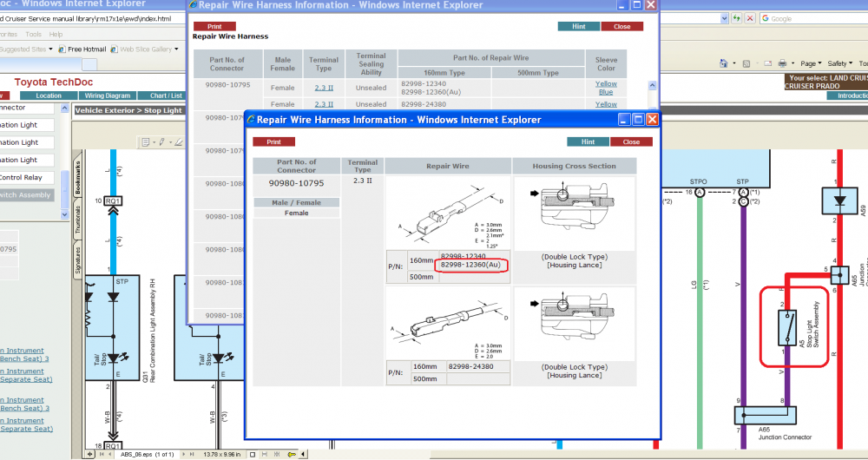Click the Yellow link in the 82998-24380 row
The height and width of the screenshot is (460, 868).
(606, 104)
